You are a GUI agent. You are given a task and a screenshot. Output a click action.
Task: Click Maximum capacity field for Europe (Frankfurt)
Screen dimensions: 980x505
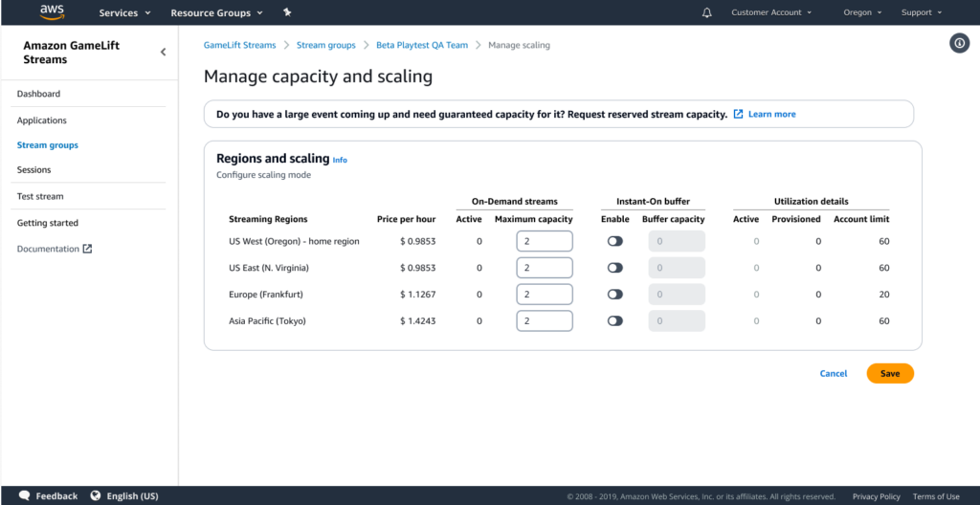pyautogui.click(x=545, y=295)
